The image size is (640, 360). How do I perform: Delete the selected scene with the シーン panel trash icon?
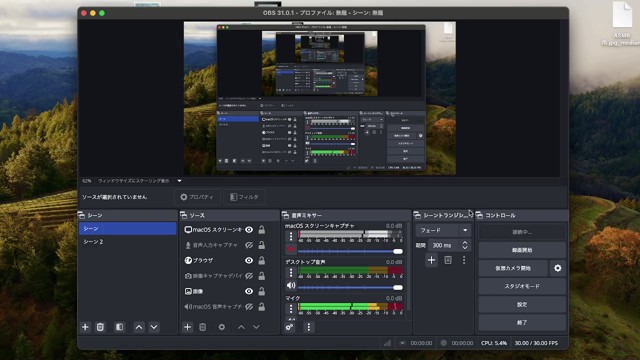(100, 327)
